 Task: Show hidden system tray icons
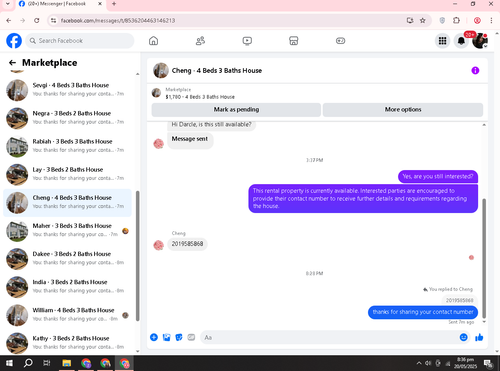(x=419, y=363)
